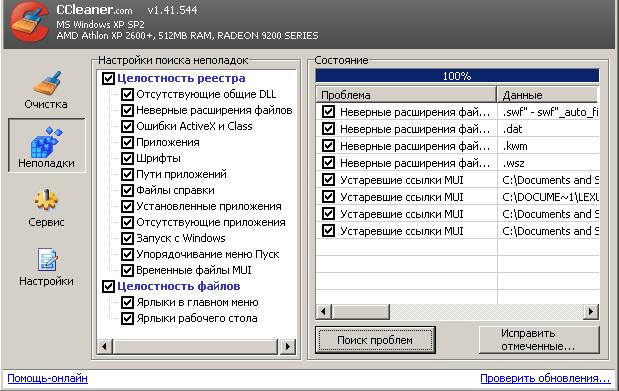Disable Ярлыки рабочего стола check

pos(127,318)
